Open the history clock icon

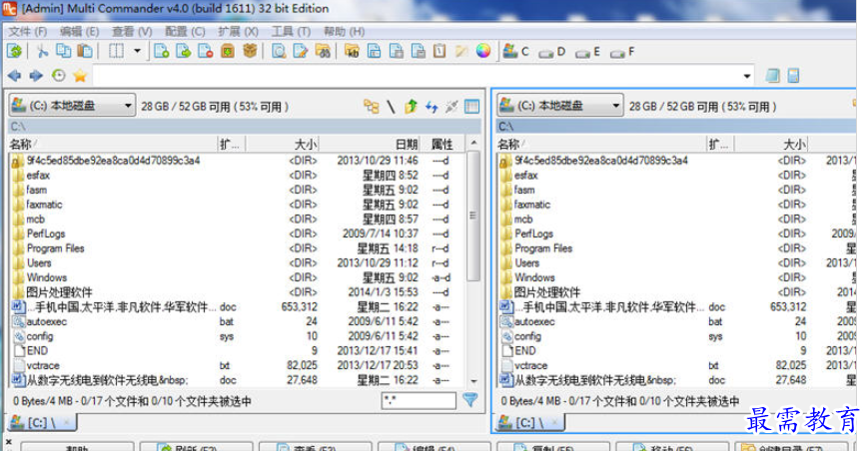pyautogui.click(x=58, y=75)
